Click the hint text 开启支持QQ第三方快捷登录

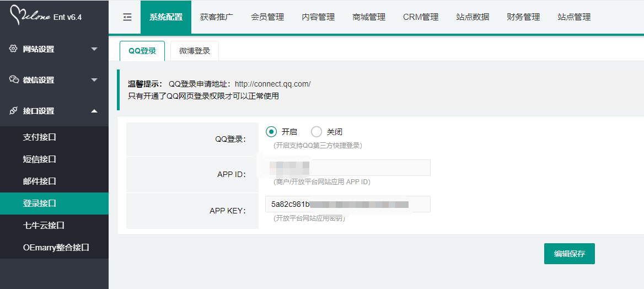[318, 146]
